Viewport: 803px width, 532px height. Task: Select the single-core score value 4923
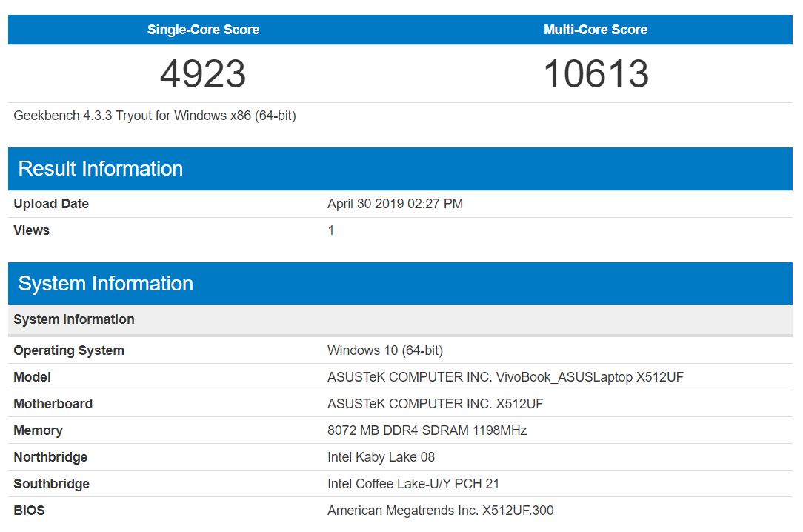point(203,74)
